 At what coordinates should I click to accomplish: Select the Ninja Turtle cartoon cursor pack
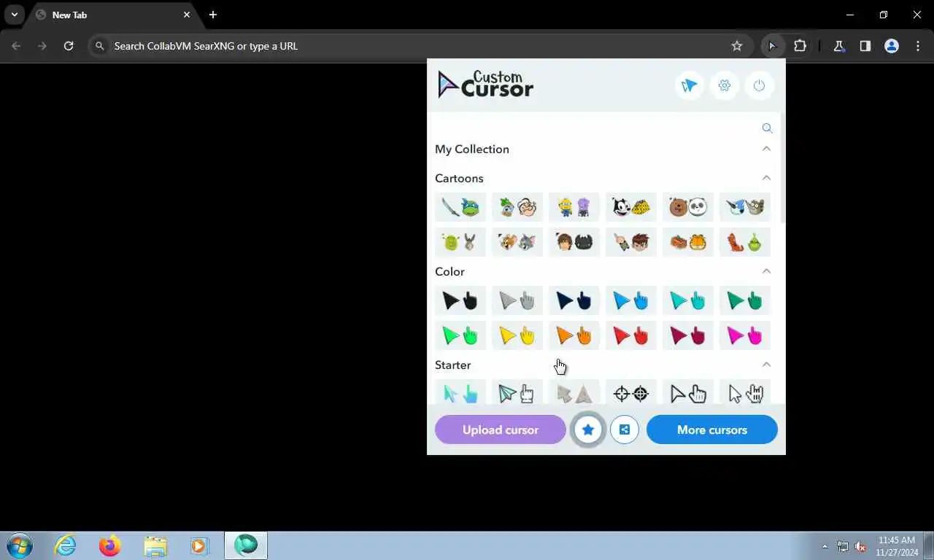[460, 207]
